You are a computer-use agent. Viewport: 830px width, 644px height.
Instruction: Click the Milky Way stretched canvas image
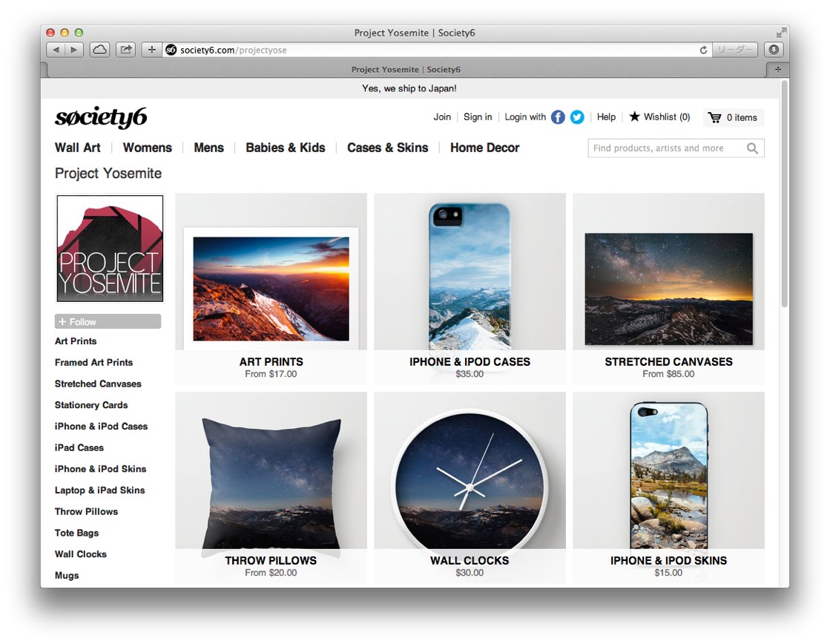(668, 289)
